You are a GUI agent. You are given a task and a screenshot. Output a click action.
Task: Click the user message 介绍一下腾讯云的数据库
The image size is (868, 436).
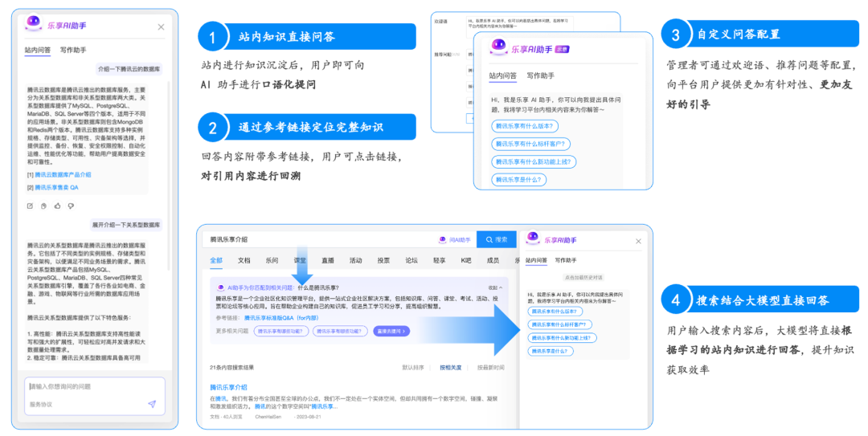(129, 69)
